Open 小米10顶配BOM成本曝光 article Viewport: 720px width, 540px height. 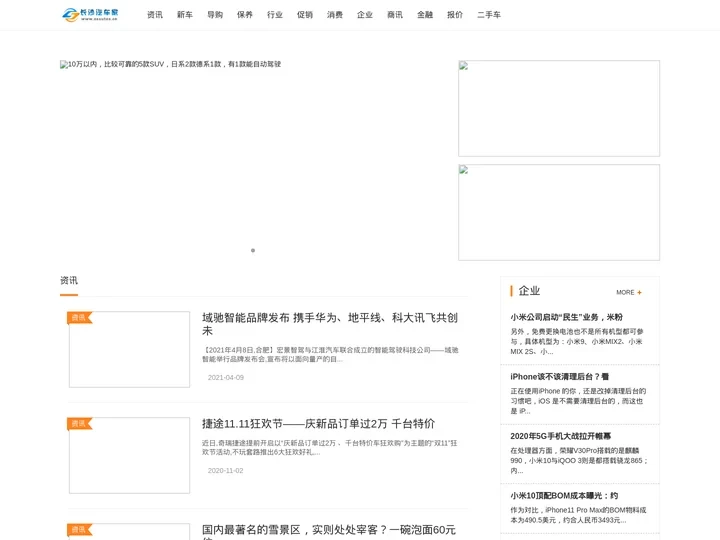point(564,495)
